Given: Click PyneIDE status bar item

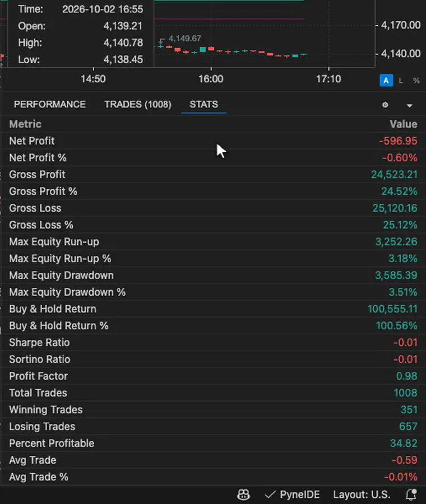Looking at the screenshot, I should point(293,494).
